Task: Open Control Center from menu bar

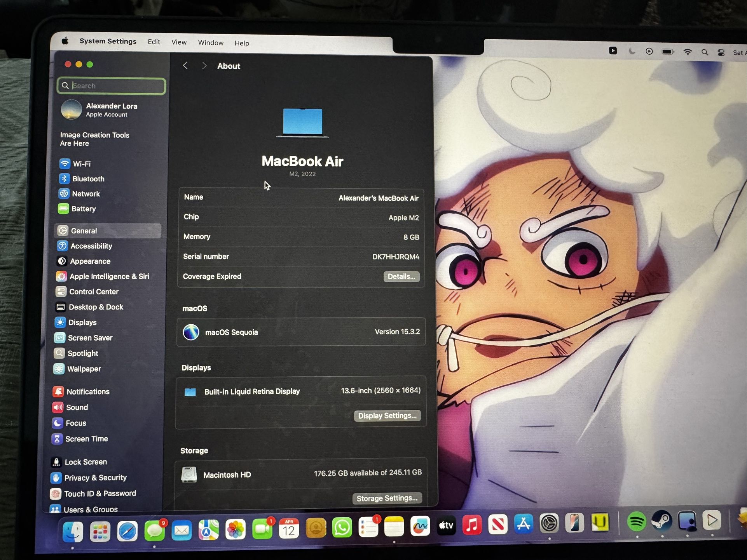Action: [721, 52]
